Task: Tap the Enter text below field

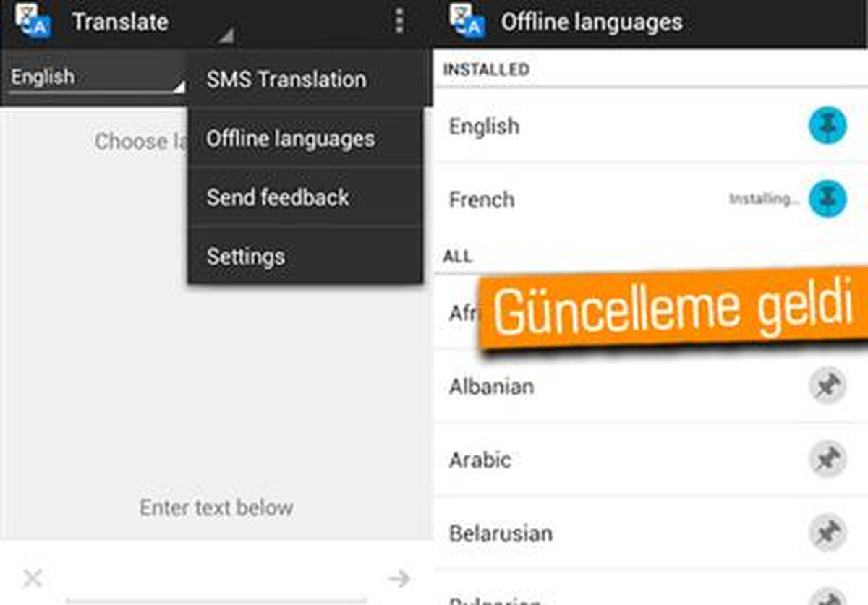Action: (x=218, y=507)
